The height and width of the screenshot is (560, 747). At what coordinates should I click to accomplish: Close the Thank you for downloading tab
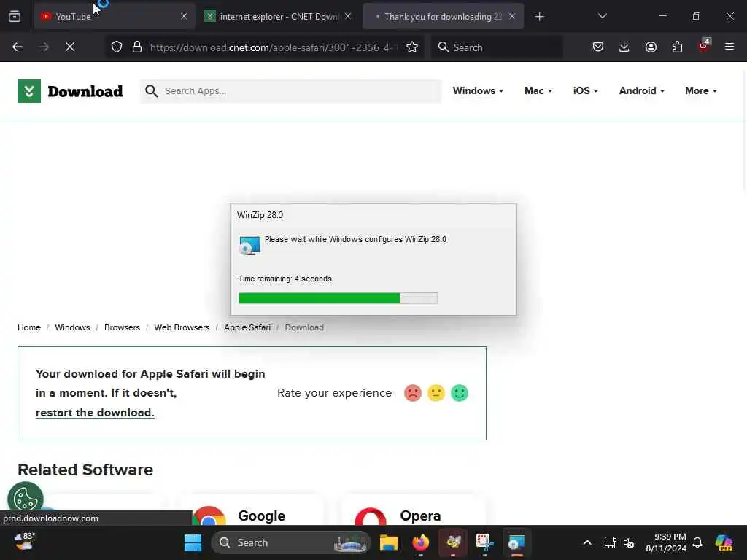click(511, 17)
